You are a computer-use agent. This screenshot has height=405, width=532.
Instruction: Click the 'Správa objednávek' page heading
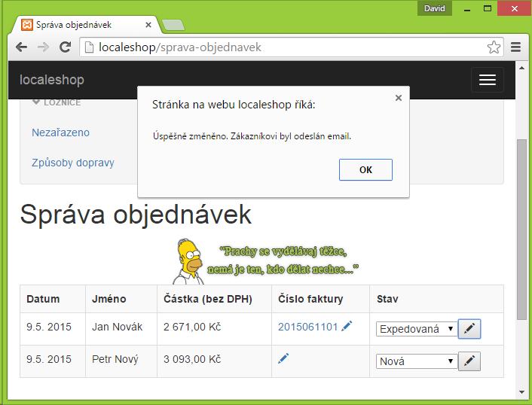click(136, 215)
